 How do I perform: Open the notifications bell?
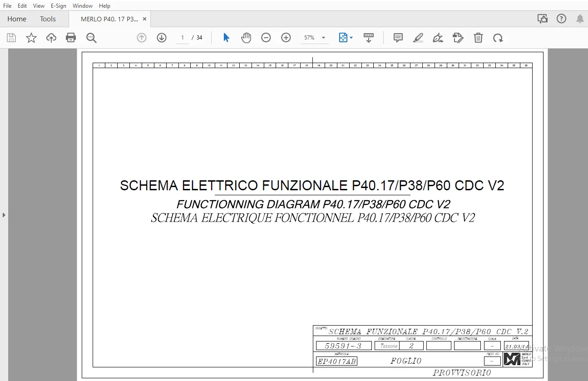[580, 19]
